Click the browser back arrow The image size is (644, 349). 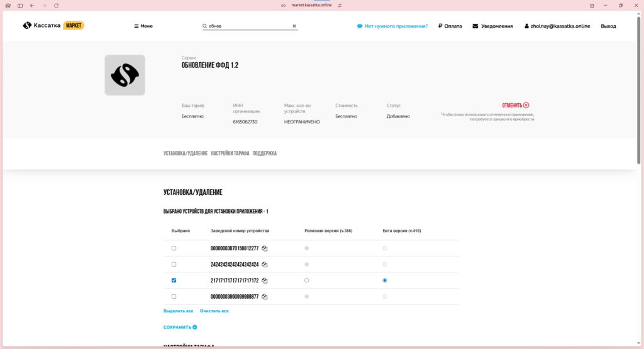(x=32, y=6)
